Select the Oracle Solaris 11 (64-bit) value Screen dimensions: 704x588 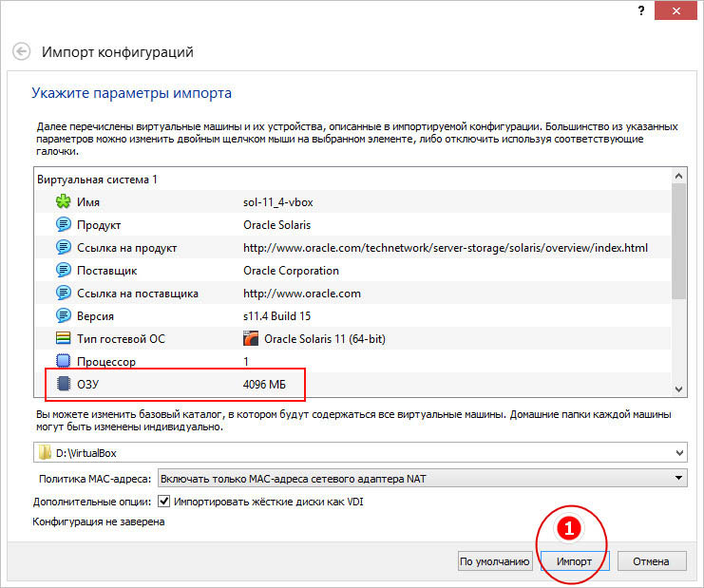tap(325, 338)
